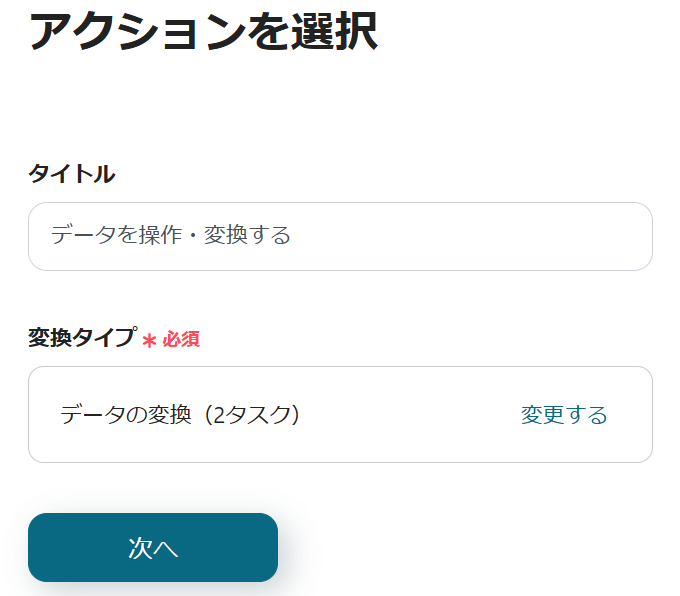Screen dimensions: 680x596
Task: Click the 変換タイプ label
Action: coord(81,338)
